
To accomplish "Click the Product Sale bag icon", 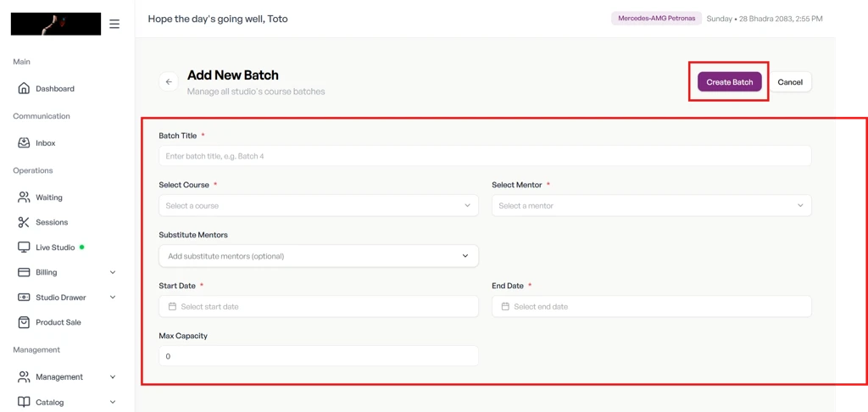I will (24, 322).
